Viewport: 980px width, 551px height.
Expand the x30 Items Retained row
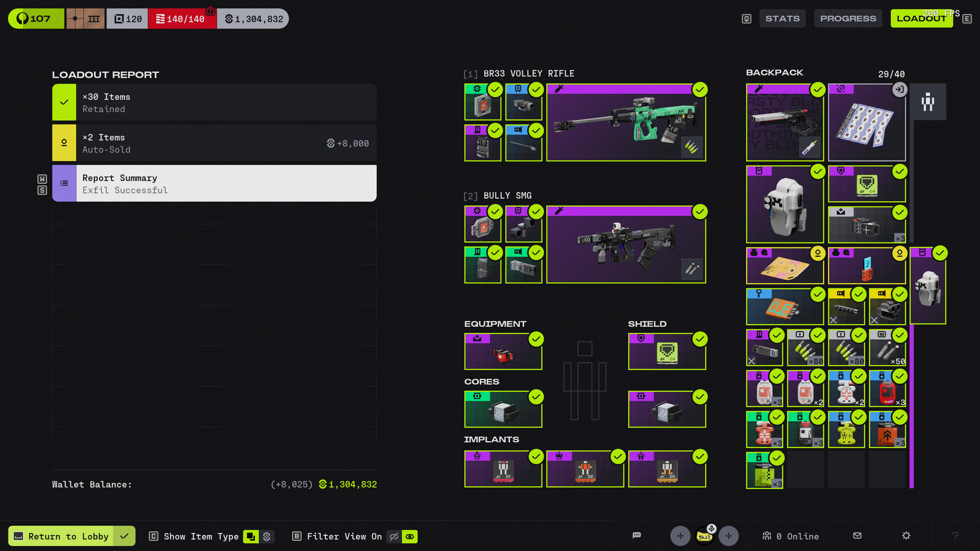[214, 103]
